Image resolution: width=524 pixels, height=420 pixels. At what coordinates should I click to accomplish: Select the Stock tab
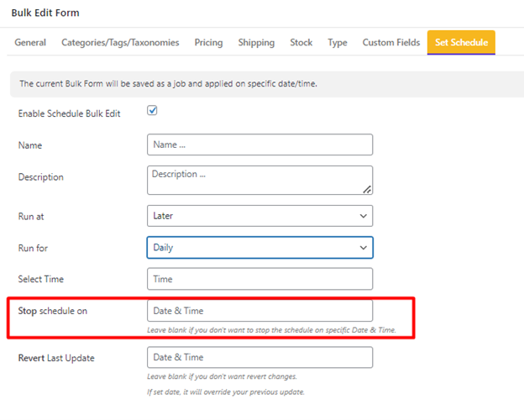click(x=301, y=43)
